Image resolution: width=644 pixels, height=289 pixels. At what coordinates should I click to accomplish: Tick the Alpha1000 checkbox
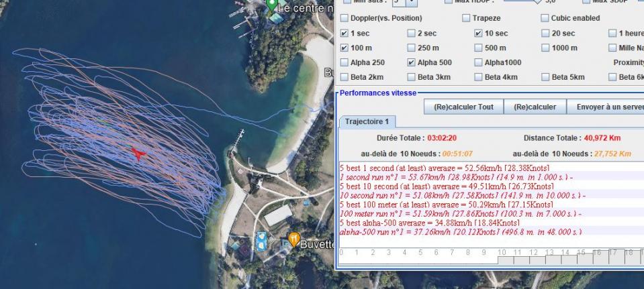478,63
